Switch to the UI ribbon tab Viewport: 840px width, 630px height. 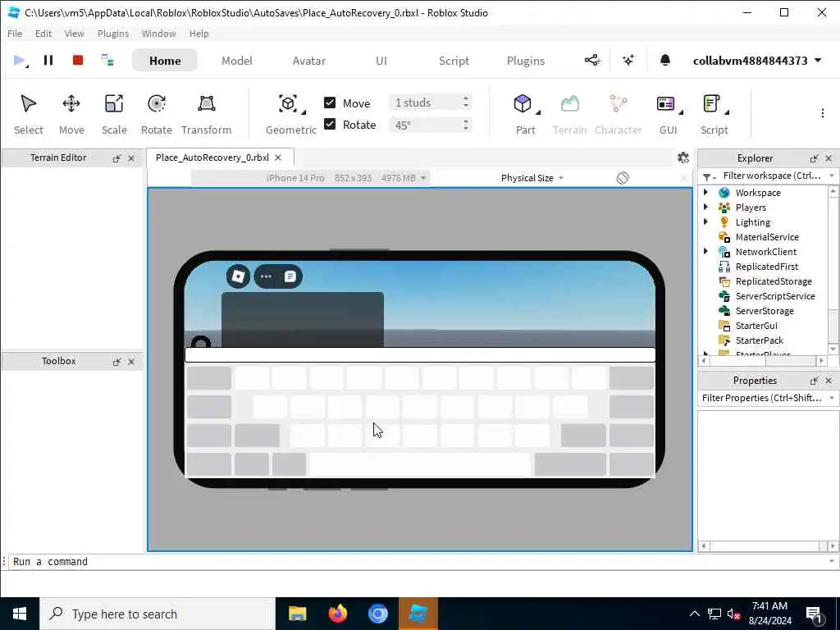pyautogui.click(x=381, y=61)
